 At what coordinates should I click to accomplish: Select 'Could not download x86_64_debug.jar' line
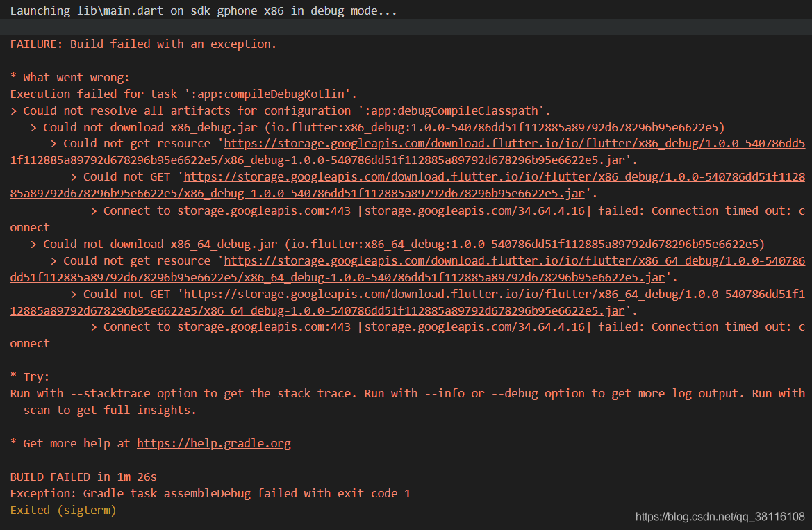click(x=397, y=244)
